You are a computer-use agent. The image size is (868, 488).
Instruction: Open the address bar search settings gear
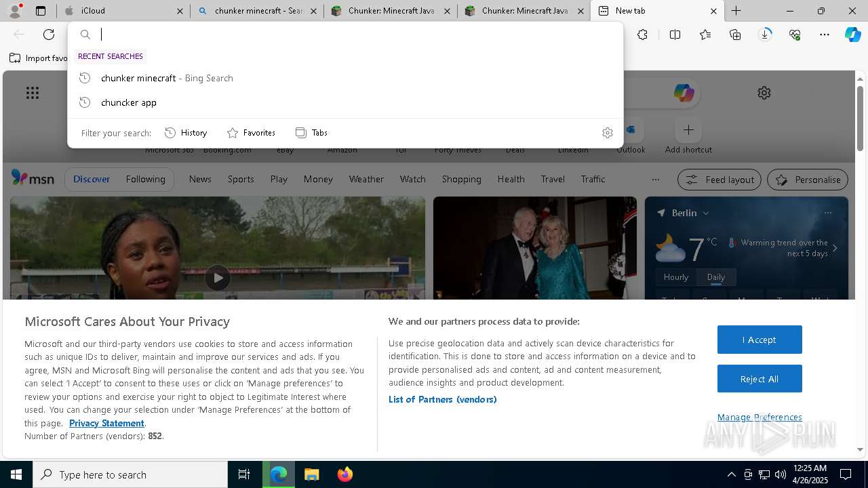click(x=608, y=133)
